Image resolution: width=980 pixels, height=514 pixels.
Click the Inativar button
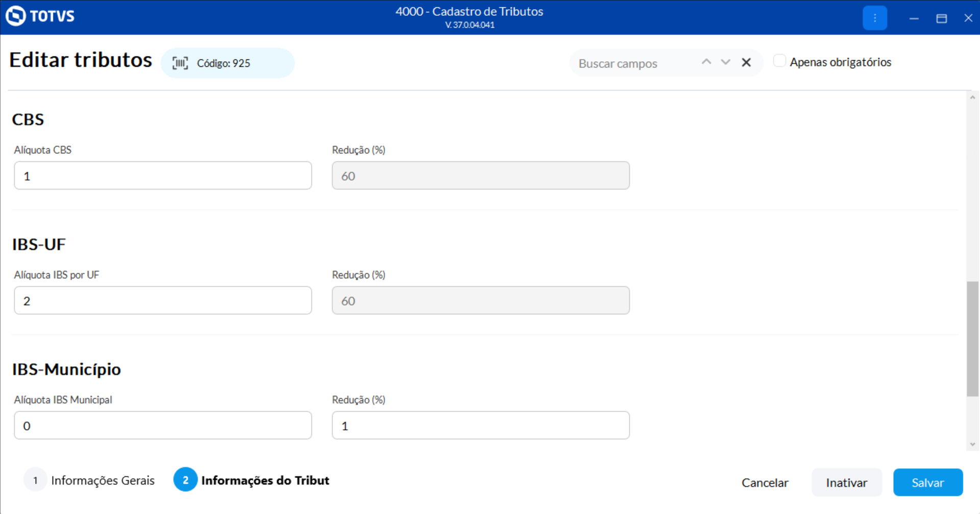pos(846,482)
